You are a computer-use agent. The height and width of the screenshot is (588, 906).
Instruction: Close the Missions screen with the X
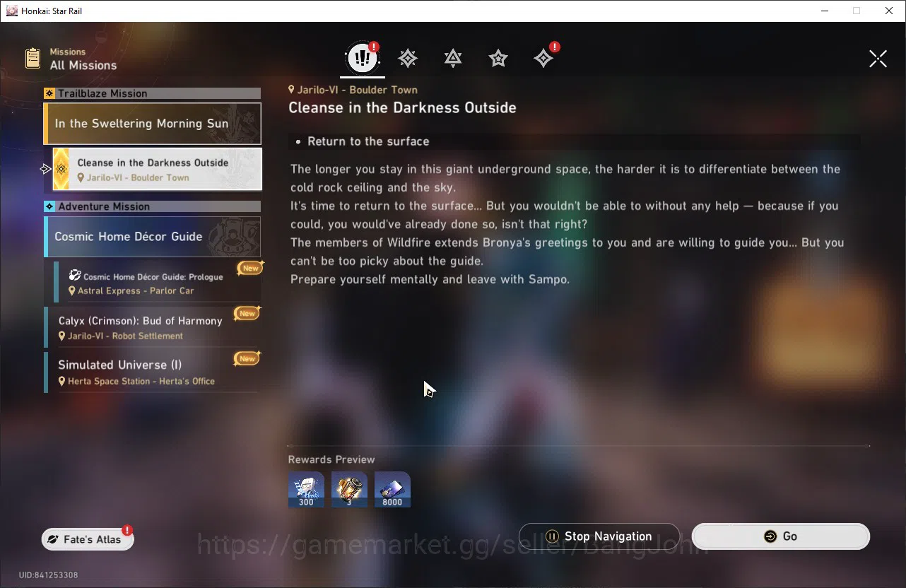(878, 59)
